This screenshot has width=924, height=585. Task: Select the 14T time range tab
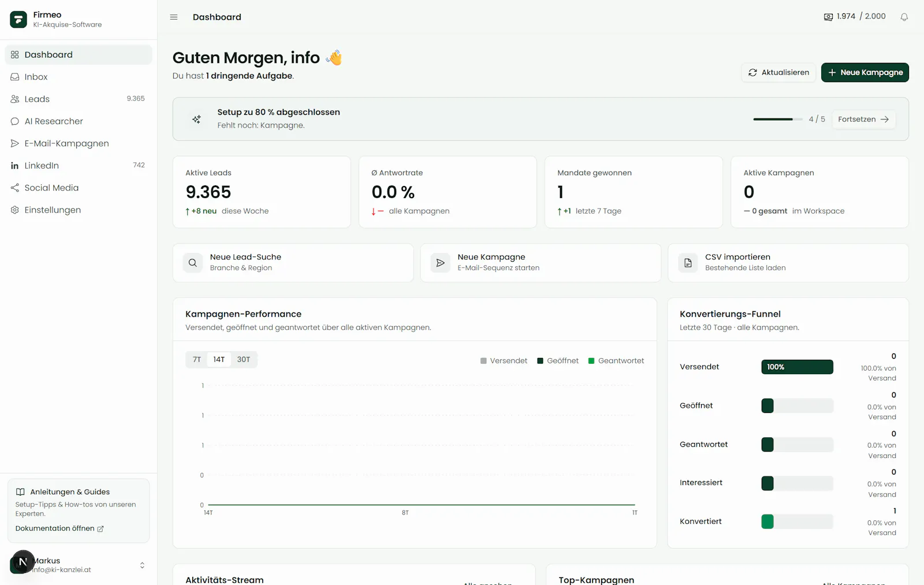pos(219,359)
